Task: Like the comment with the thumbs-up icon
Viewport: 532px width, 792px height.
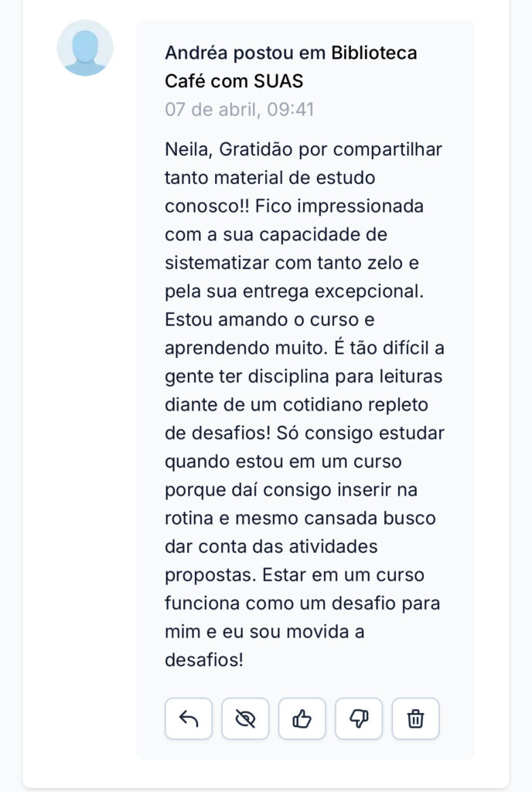Action: 302,719
